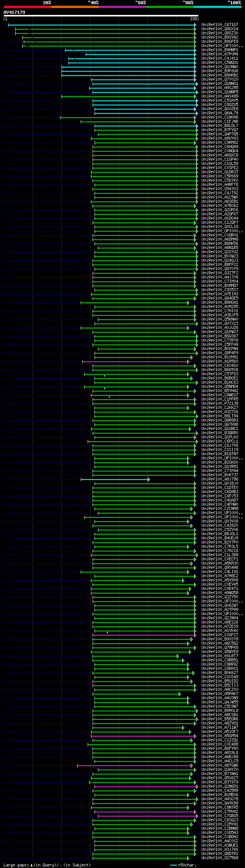Select label UniRef100_B9F6U6
The image size is (245, 868).
tap(219, 71)
